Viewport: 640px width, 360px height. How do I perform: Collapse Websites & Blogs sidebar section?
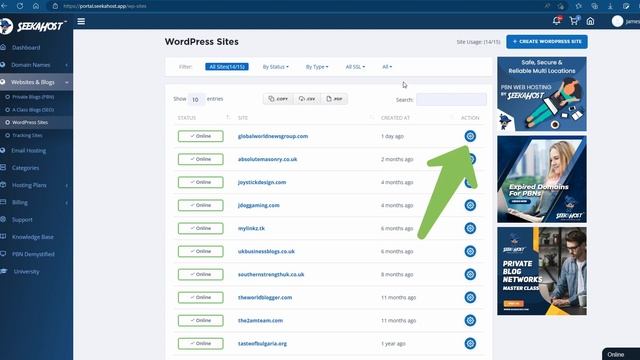coord(36,82)
